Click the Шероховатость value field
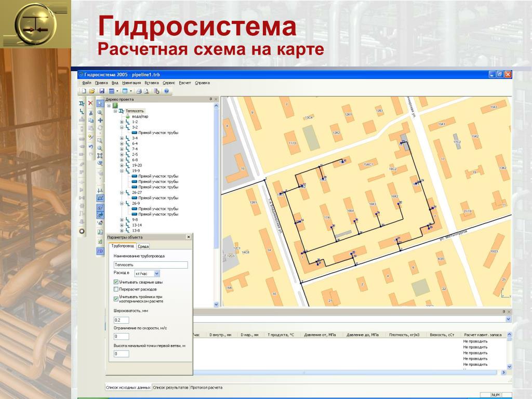532x399 pixels. 121,320
